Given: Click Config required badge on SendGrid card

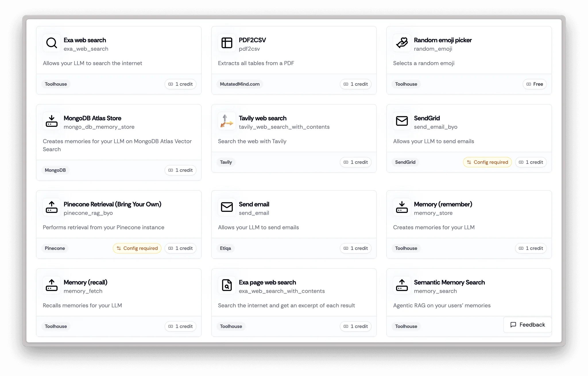Looking at the screenshot, I should click(487, 162).
